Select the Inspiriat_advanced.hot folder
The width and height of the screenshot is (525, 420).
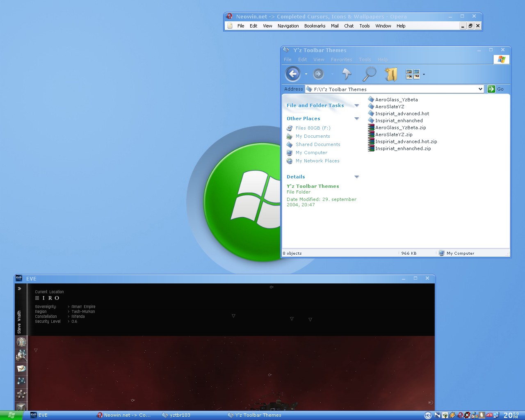pos(399,114)
